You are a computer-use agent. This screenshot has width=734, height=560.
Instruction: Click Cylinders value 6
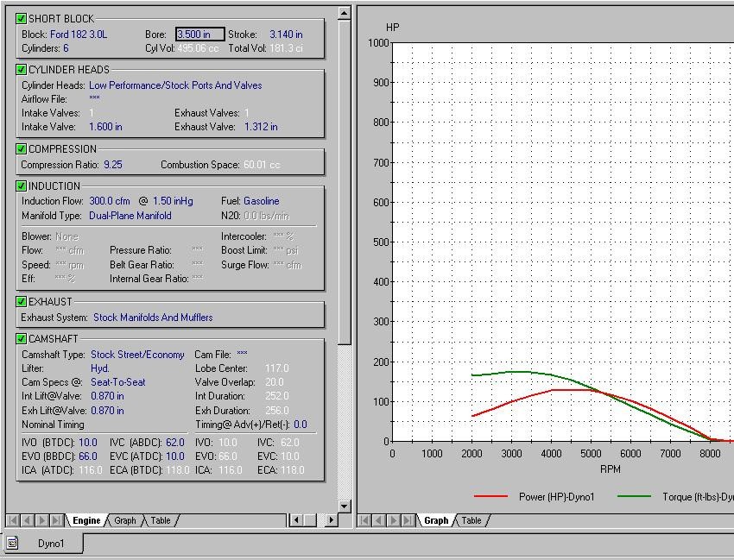coord(66,48)
